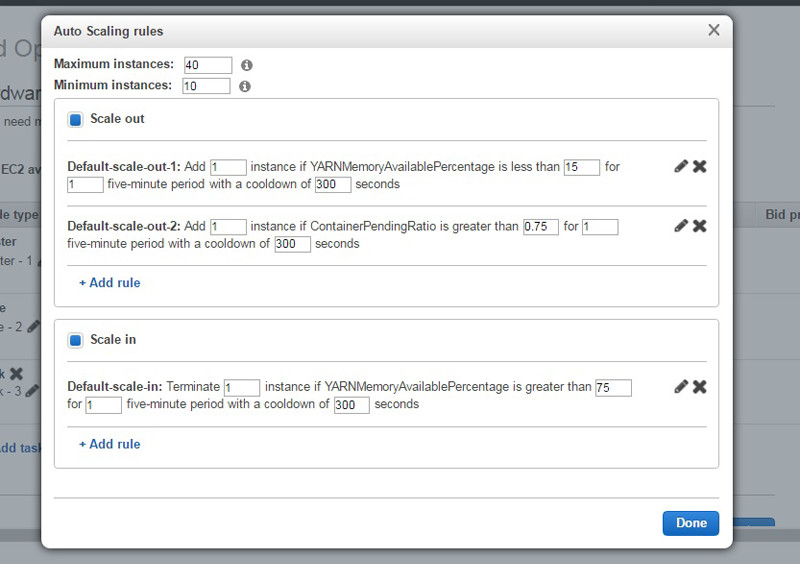Image resolution: width=800 pixels, height=564 pixels.
Task: Toggle the Scale in checkbox
Action: point(76,340)
